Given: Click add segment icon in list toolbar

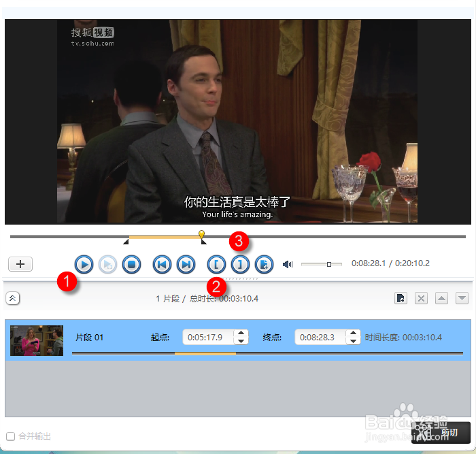Looking at the screenshot, I should click(x=401, y=298).
